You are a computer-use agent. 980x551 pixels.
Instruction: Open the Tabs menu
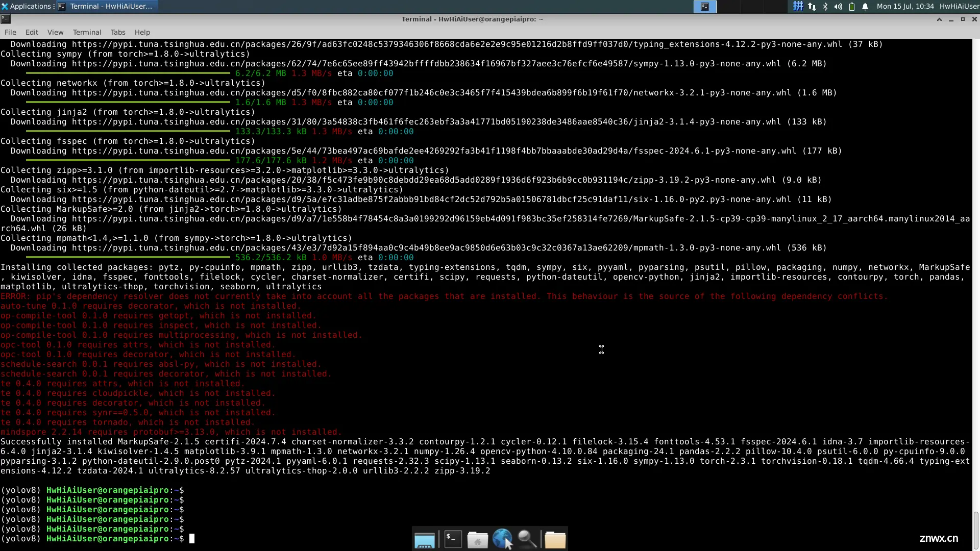[117, 32]
